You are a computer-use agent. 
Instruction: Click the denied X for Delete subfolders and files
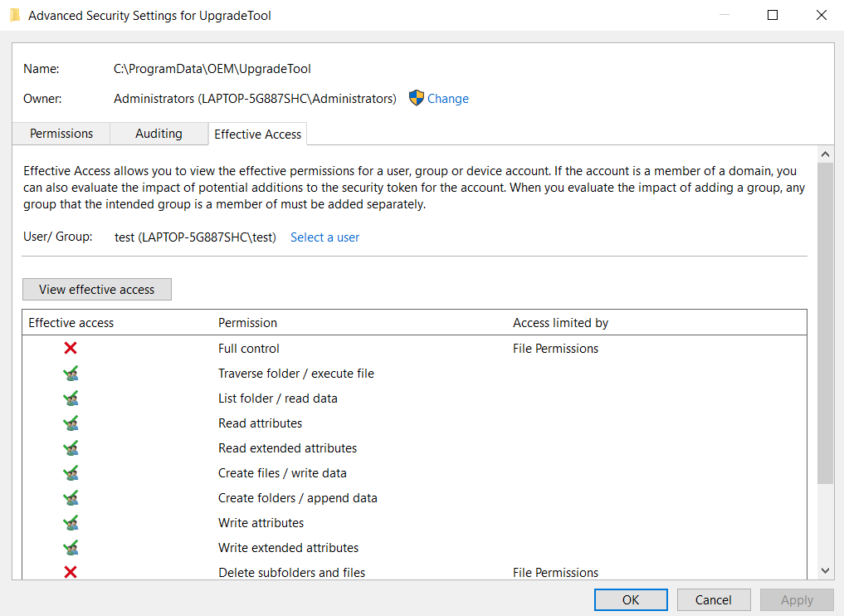tap(71, 572)
